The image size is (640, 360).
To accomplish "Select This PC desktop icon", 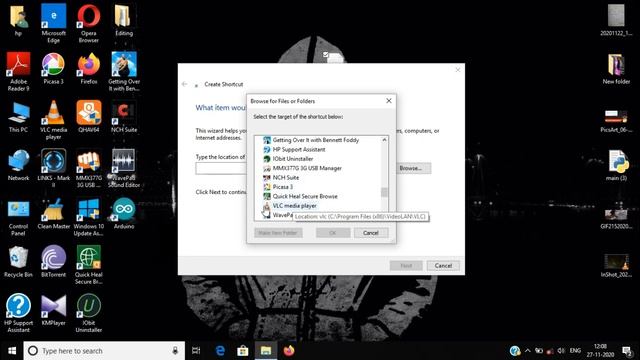I will point(18,117).
